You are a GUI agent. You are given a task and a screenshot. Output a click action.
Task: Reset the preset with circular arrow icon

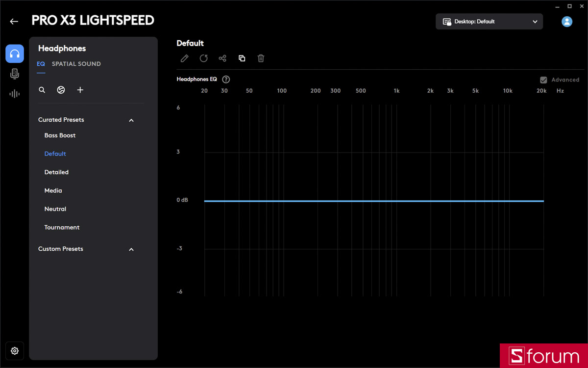[x=204, y=58]
